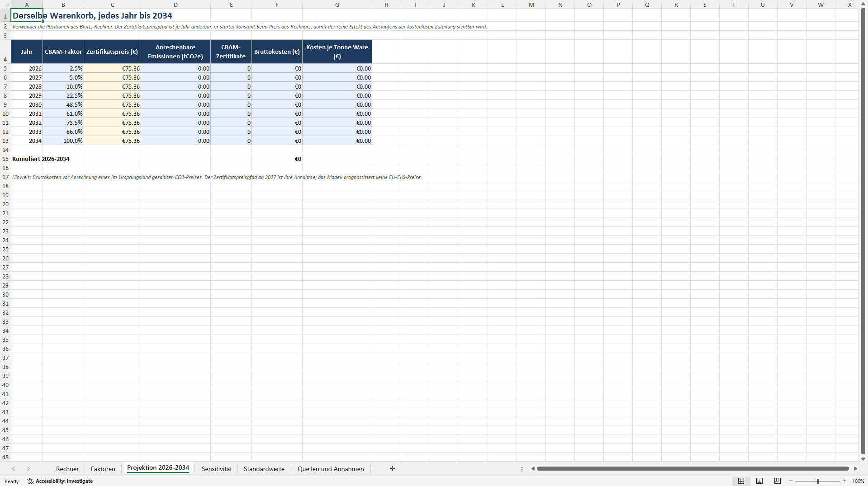The image size is (868, 486).
Task: Open the sheet tab options dots
Action: pos(522,469)
